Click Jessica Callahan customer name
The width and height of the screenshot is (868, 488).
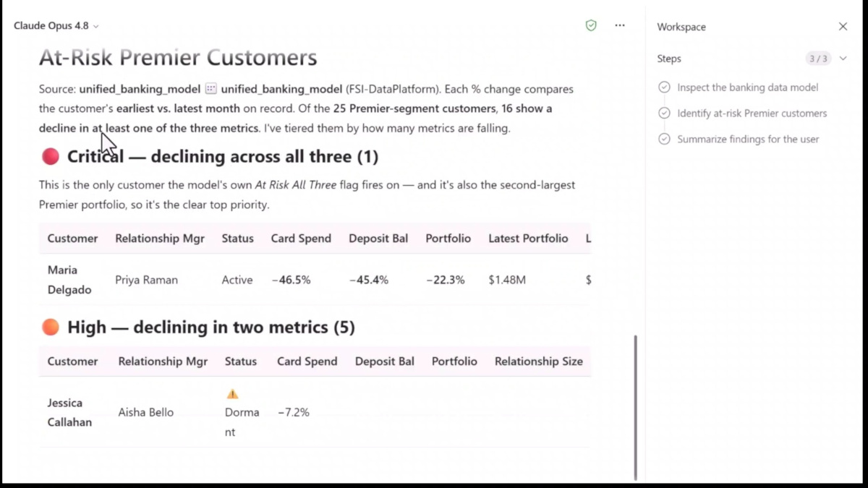coord(69,413)
